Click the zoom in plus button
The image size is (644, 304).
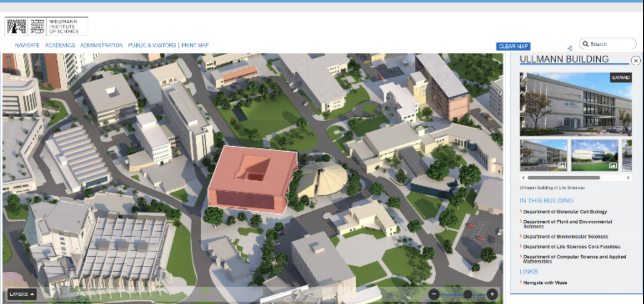coord(492,294)
